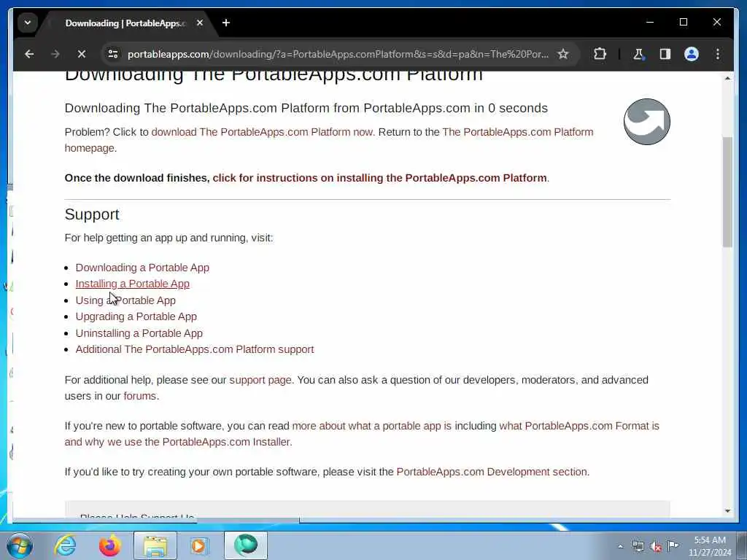Open the Windows Start menu
Screen dimensions: 747x560
19,545
